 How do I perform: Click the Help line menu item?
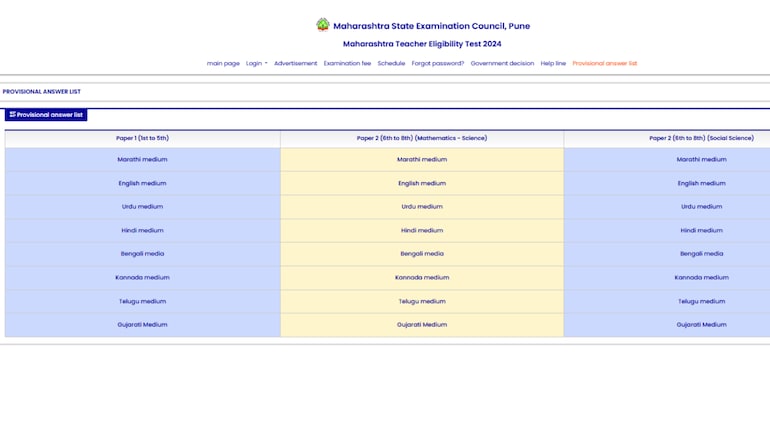pos(553,63)
